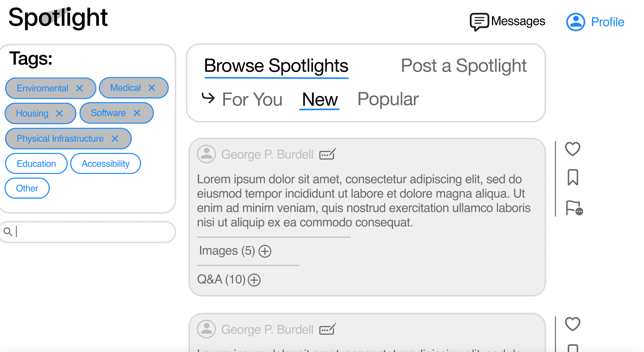Image resolution: width=644 pixels, height=352 pixels.
Task: Expand Q&A (10) on the first post
Action: click(x=254, y=280)
